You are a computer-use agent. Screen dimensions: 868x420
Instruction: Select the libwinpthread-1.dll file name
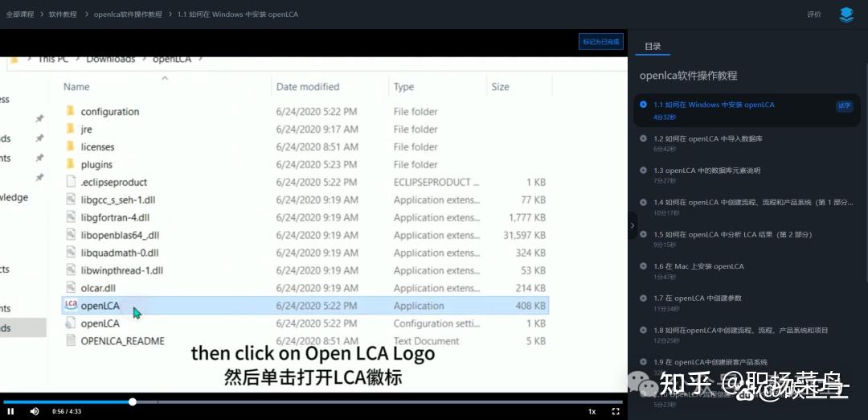tap(122, 270)
